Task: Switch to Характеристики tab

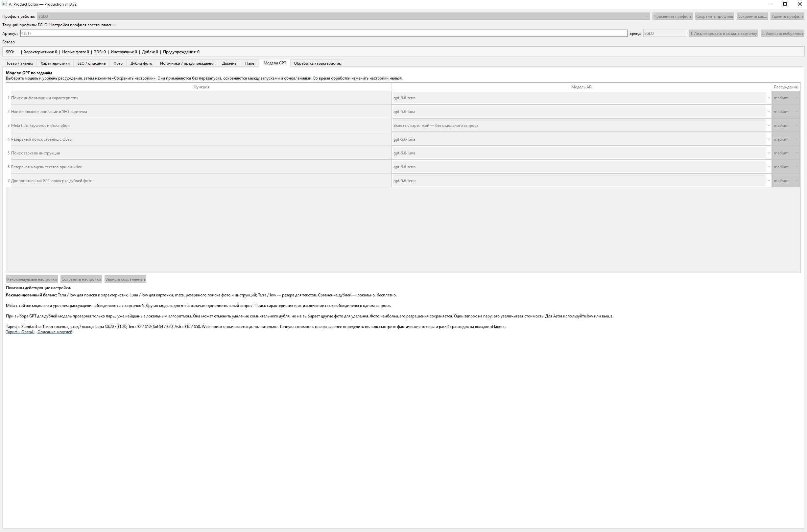Action: coord(55,63)
